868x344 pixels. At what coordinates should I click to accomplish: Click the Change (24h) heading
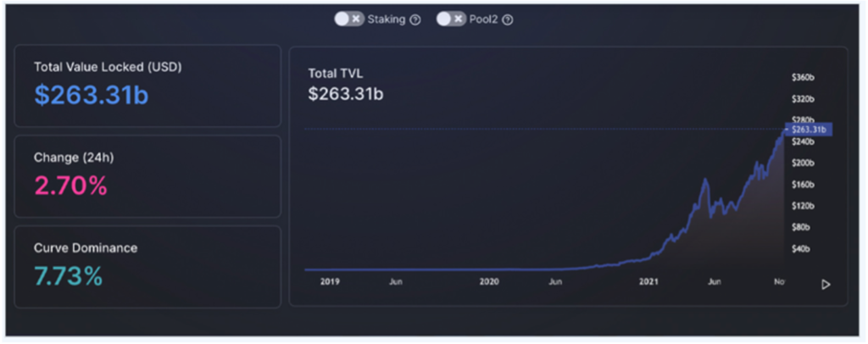click(x=73, y=157)
